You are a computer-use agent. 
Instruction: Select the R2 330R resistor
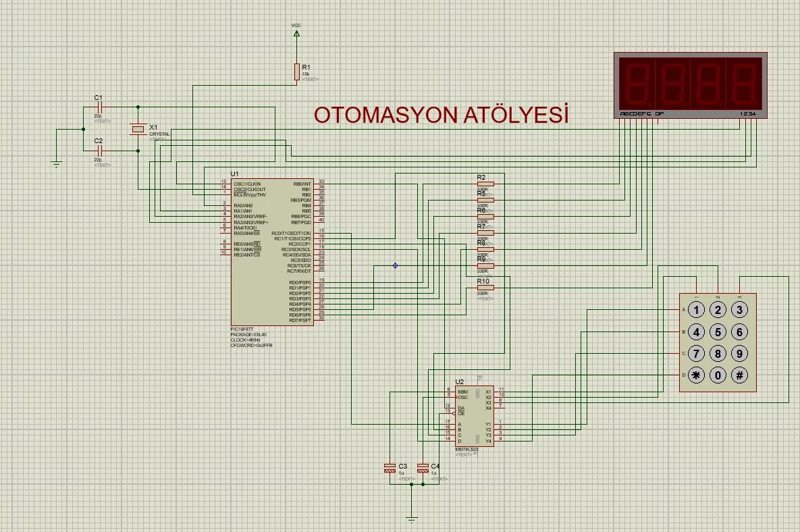485,184
